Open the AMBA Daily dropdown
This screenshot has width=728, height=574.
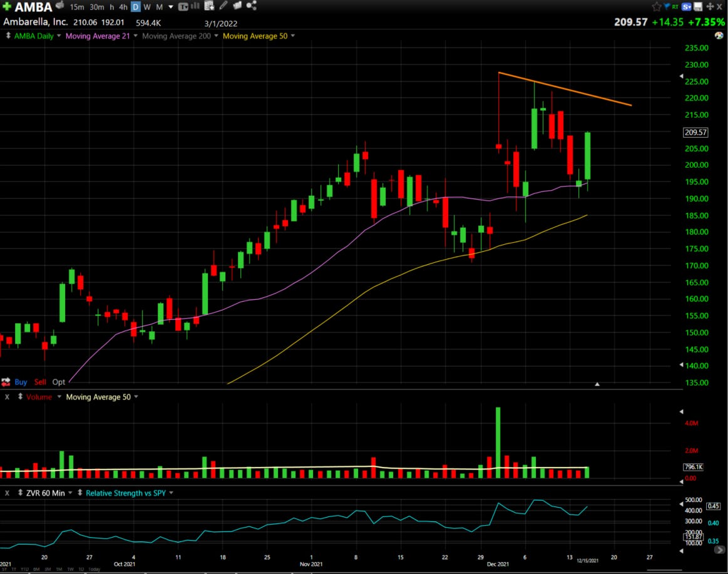click(59, 36)
